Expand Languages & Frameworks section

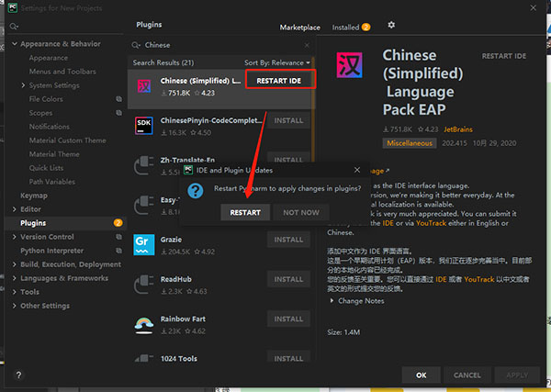coord(15,278)
